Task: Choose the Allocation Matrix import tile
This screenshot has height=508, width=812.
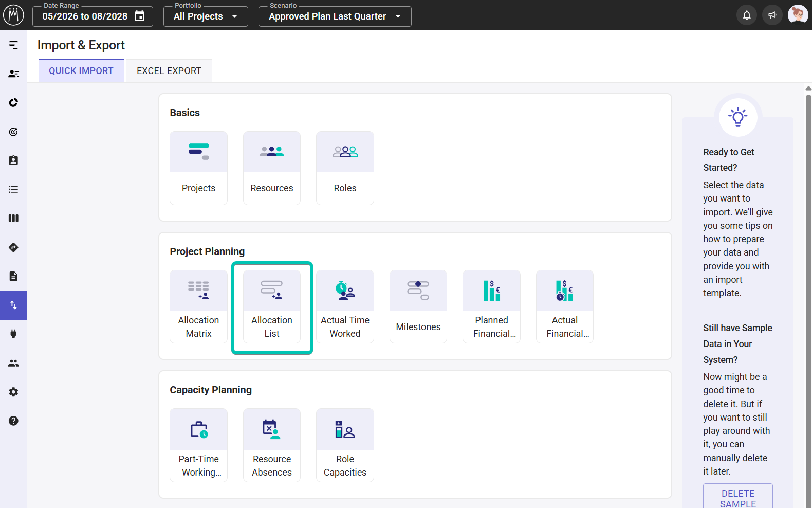Action: pyautogui.click(x=198, y=306)
